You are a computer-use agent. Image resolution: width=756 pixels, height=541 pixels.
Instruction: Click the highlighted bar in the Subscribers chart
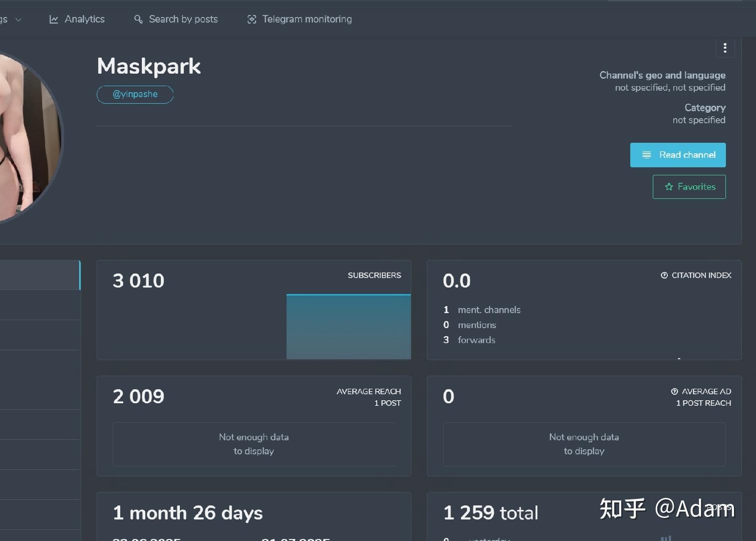(348, 326)
